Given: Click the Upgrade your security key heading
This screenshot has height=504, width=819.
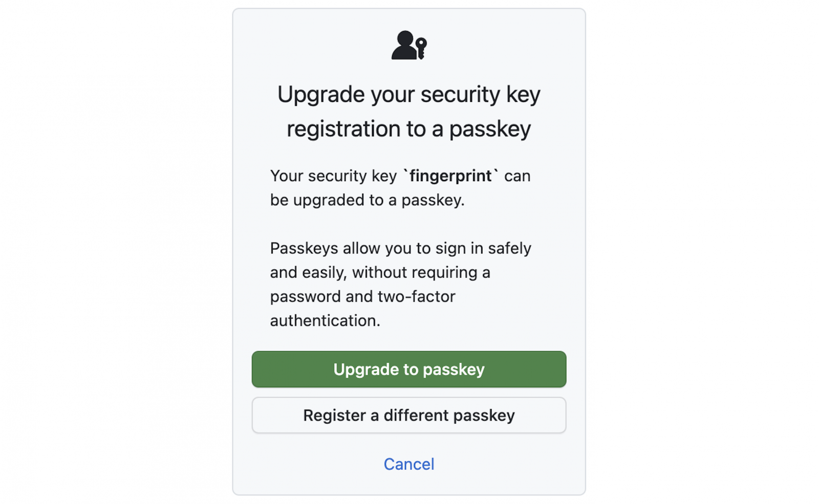Looking at the screenshot, I should click(408, 95).
